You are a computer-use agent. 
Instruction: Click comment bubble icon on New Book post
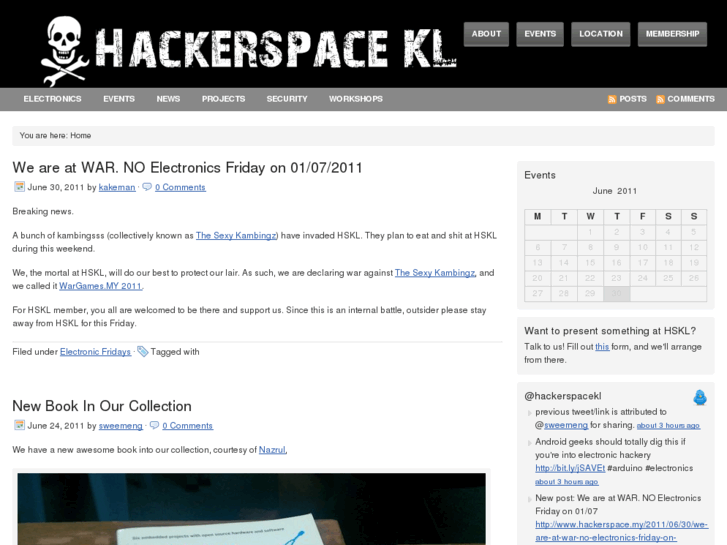coord(154,425)
